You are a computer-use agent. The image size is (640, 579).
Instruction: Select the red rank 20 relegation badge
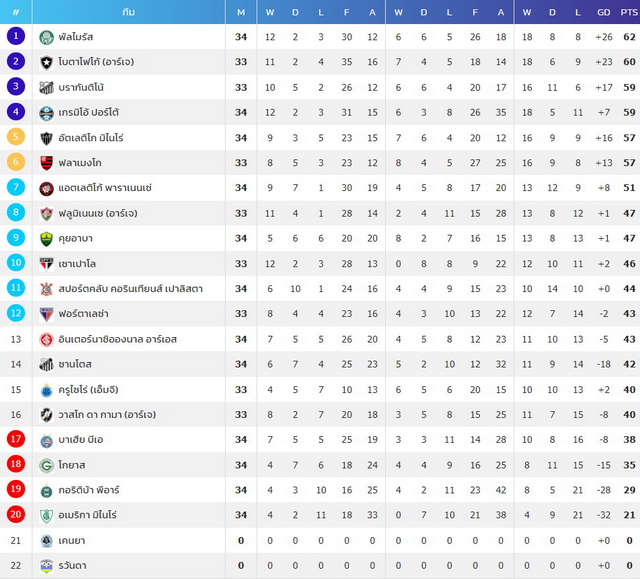point(16,514)
